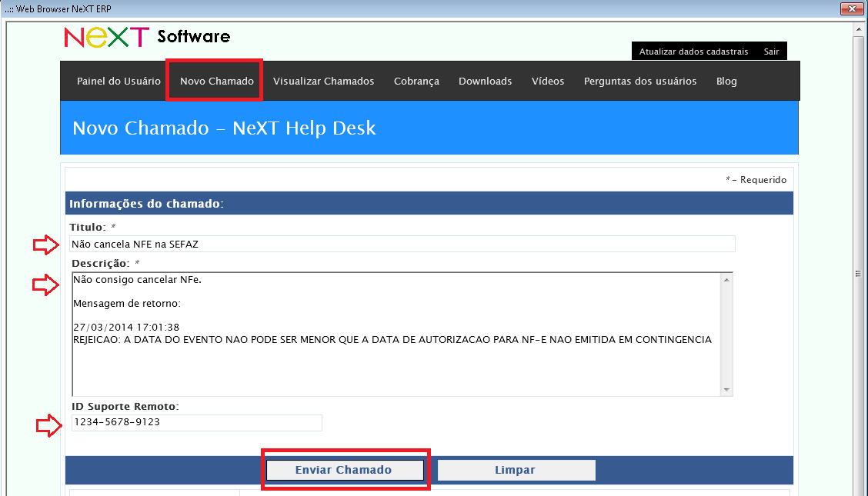Open Perguntas dos usuários

640,80
